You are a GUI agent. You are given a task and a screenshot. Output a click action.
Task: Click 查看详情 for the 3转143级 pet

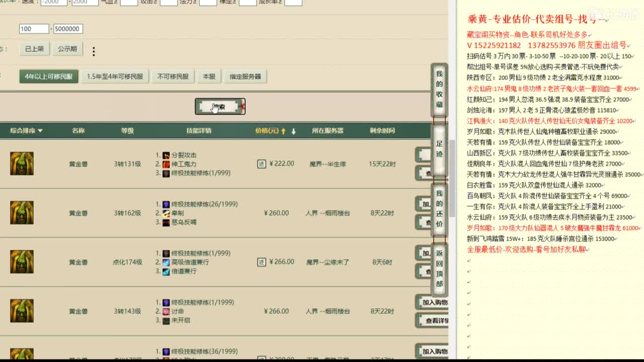(x=433, y=321)
